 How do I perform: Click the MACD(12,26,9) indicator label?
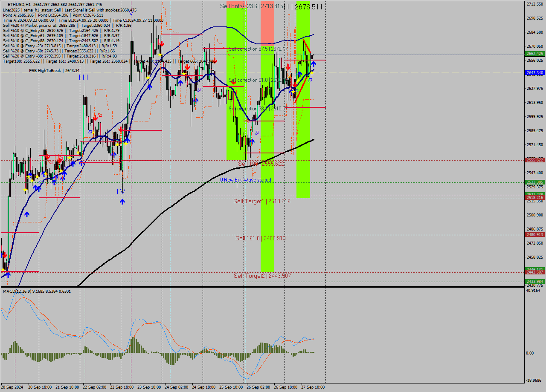[x=37, y=291]
